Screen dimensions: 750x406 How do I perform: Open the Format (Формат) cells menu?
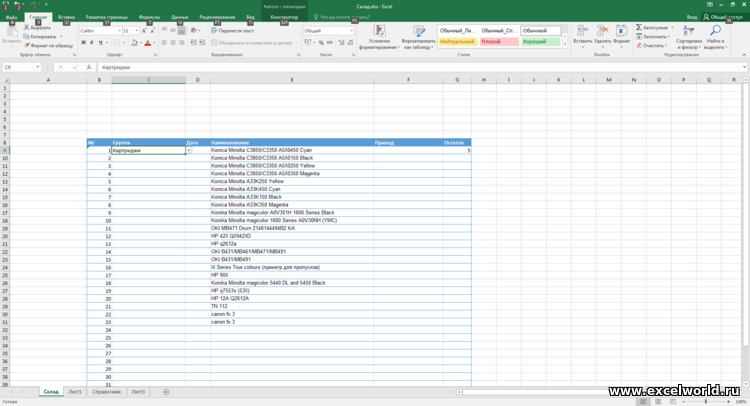[x=621, y=36]
